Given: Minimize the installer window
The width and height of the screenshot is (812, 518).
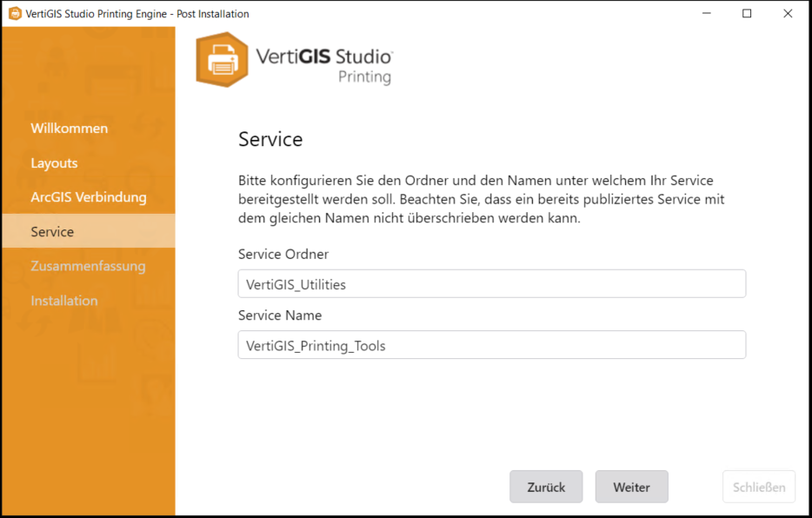Looking at the screenshot, I should click(x=706, y=13).
